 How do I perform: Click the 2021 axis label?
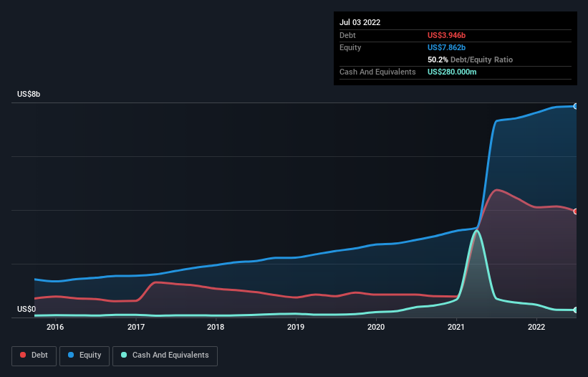[x=456, y=327]
